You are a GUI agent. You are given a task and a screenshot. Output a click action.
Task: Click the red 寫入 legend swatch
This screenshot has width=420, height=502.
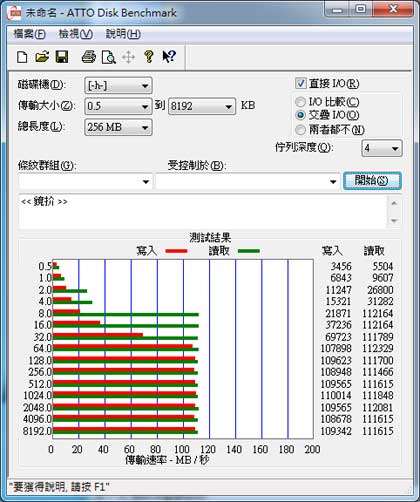pos(176,251)
